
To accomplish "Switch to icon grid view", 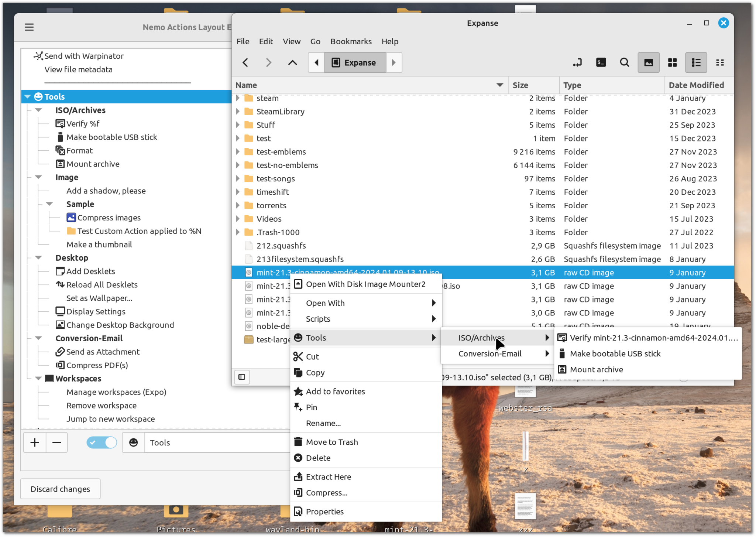I will 672,62.
